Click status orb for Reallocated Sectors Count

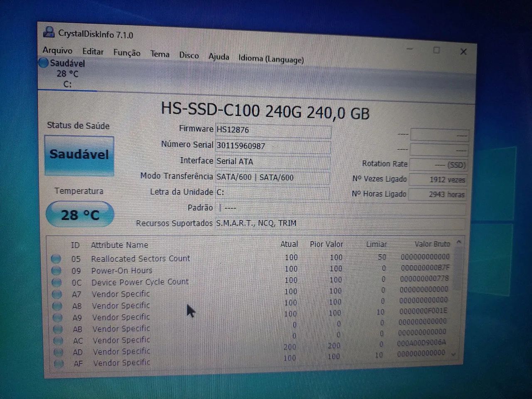[x=56, y=259]
